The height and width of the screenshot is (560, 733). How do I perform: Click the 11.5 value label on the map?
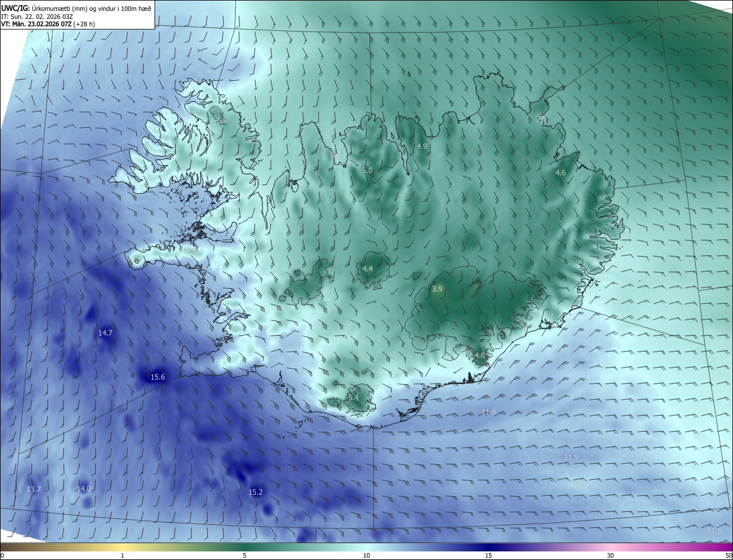point(714,531)
